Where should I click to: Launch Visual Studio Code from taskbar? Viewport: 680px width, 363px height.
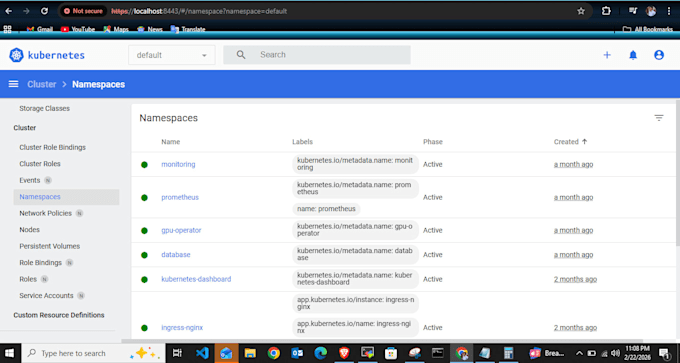202,353
